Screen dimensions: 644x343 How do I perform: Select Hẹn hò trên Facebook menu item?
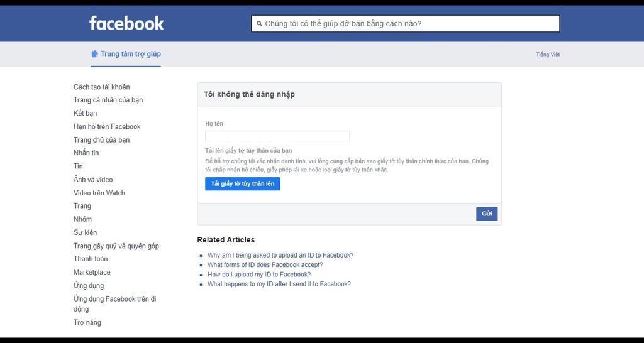(107, 126)
